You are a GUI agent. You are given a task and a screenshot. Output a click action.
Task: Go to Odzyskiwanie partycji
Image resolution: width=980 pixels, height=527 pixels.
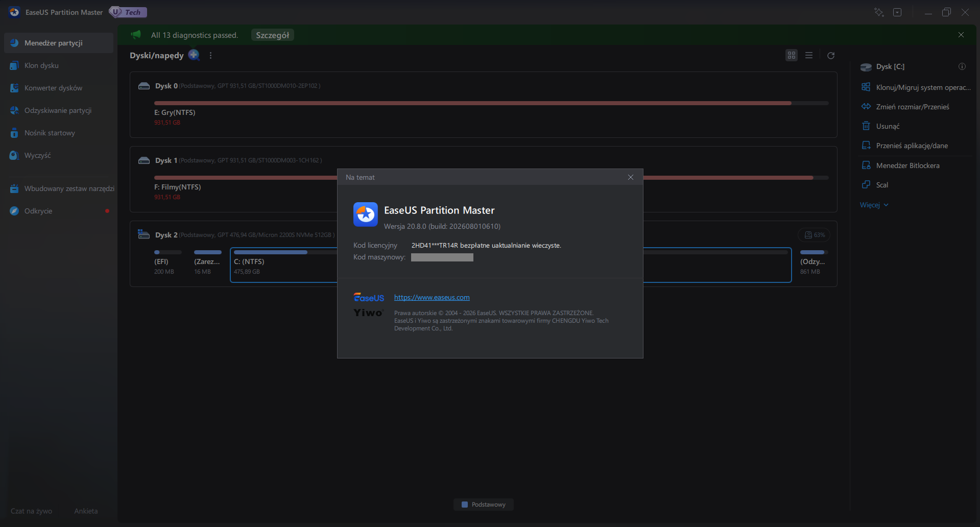pyautogui.click(x=59, y=110)
